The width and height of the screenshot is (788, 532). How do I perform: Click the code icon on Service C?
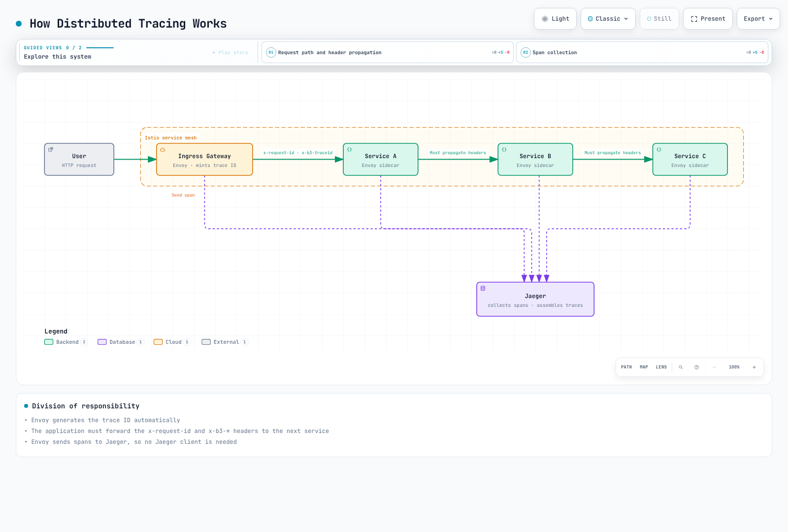click(x=658, y=150)
